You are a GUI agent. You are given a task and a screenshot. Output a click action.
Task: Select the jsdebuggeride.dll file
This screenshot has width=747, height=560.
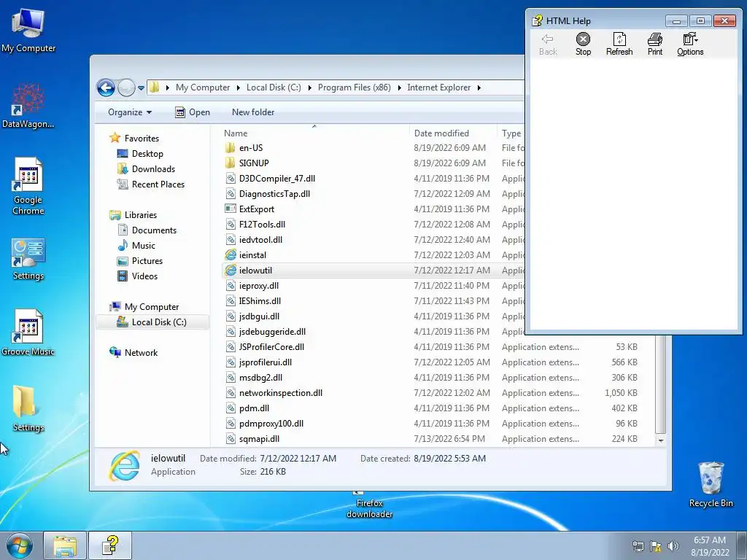click(273, 332)
